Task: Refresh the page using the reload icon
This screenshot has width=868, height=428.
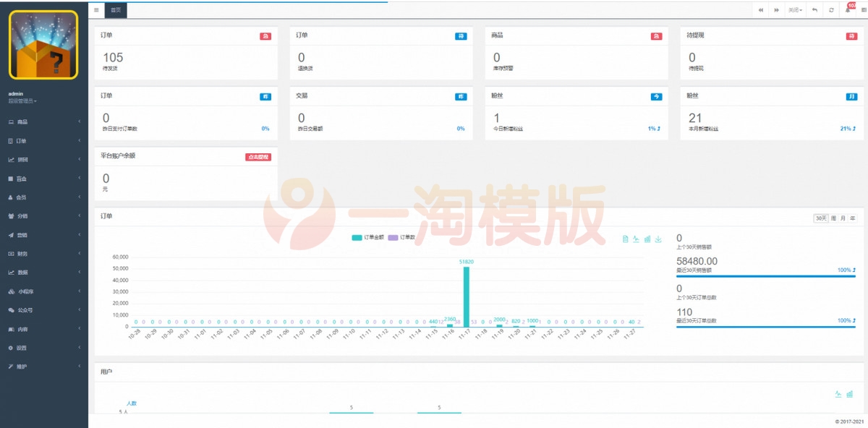Action: click(x=832, y=9)
